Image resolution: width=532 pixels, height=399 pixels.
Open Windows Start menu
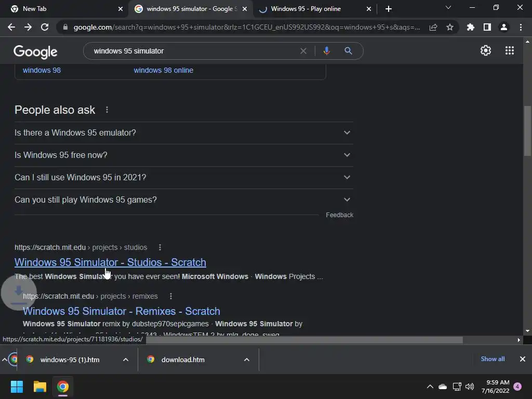pyautogui.click(x=17, y=387)
